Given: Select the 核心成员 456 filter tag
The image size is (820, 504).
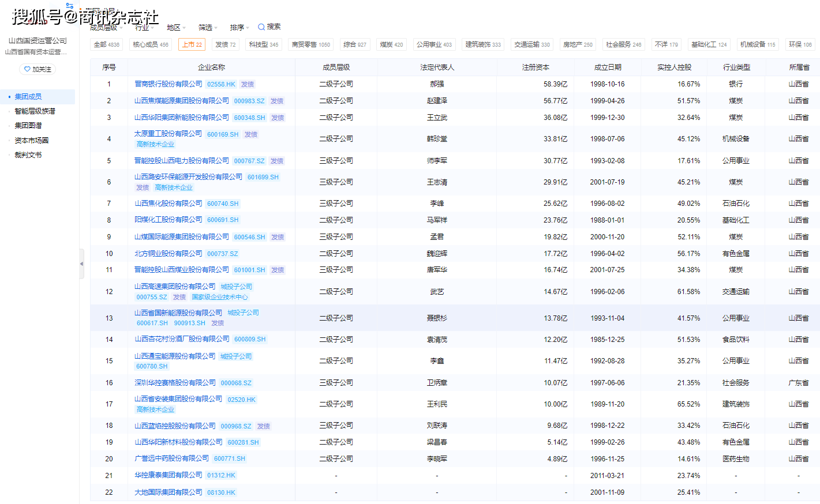Looking at the screenshot, I should [x=151, y=44].
